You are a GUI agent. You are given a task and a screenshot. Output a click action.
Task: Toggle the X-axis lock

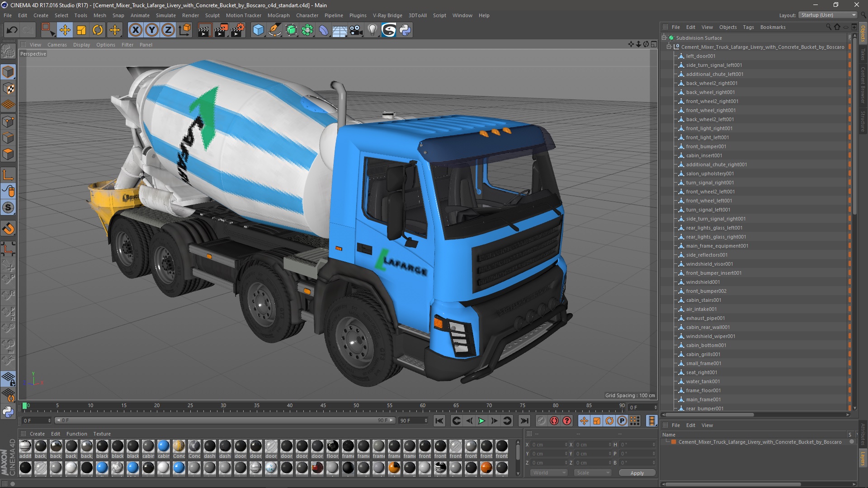[135, 30]
